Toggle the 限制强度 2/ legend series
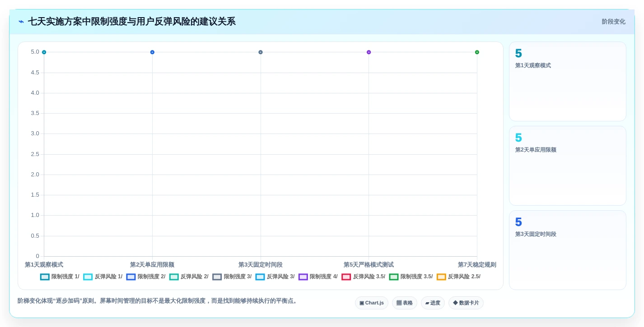The height and width of the screenshot is (327, 644). [x=146, y=277]
